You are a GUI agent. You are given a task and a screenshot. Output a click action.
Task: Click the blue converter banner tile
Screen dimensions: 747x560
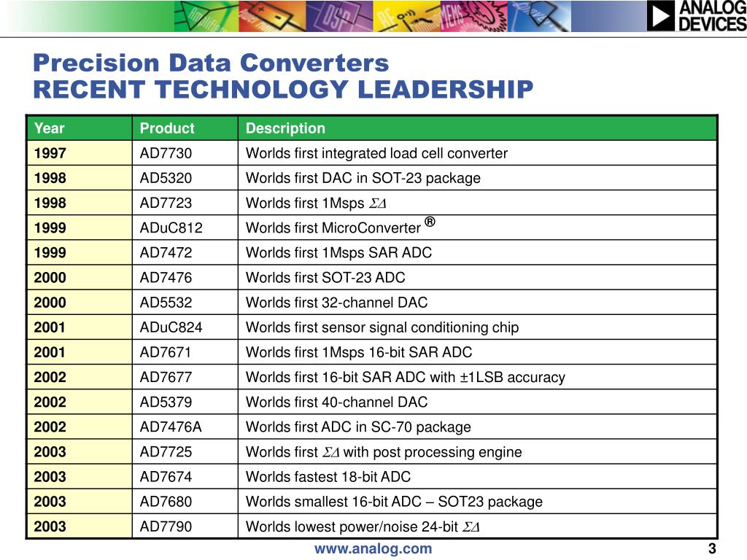point(539,16)
